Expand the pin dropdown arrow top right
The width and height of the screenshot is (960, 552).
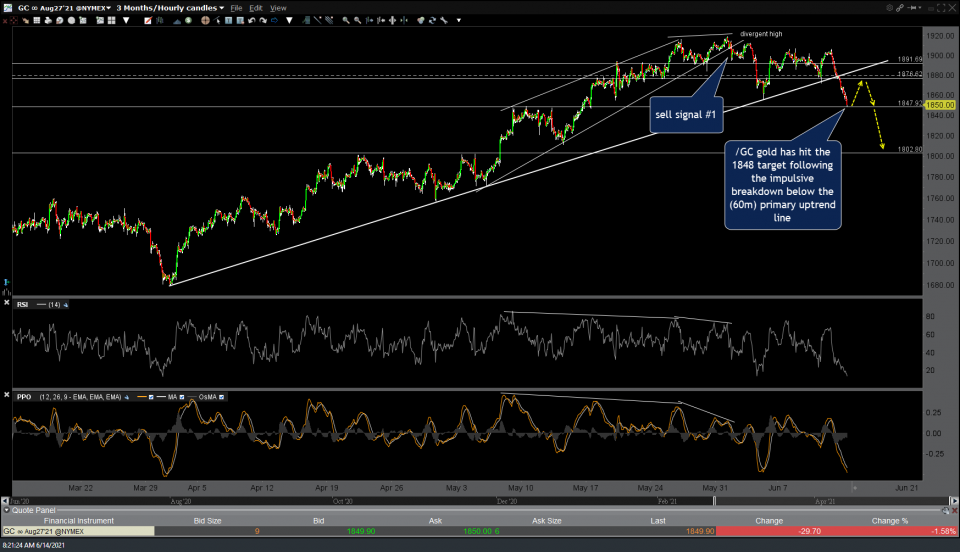tap(920, 7)
